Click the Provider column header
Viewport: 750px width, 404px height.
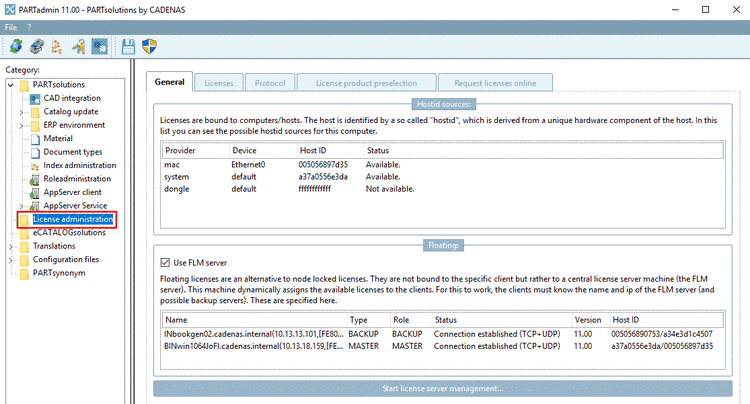196,151
